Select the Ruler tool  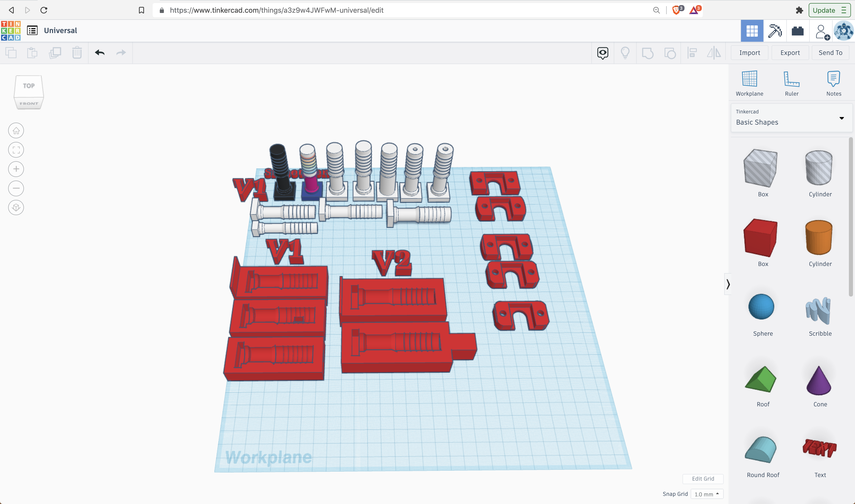[x=791, y=80]
